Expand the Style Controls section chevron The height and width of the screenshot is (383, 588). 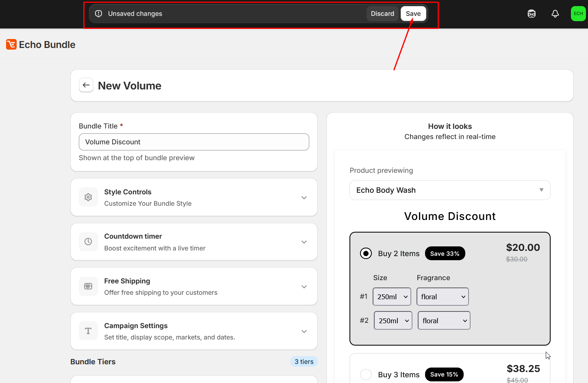[304, 198]
